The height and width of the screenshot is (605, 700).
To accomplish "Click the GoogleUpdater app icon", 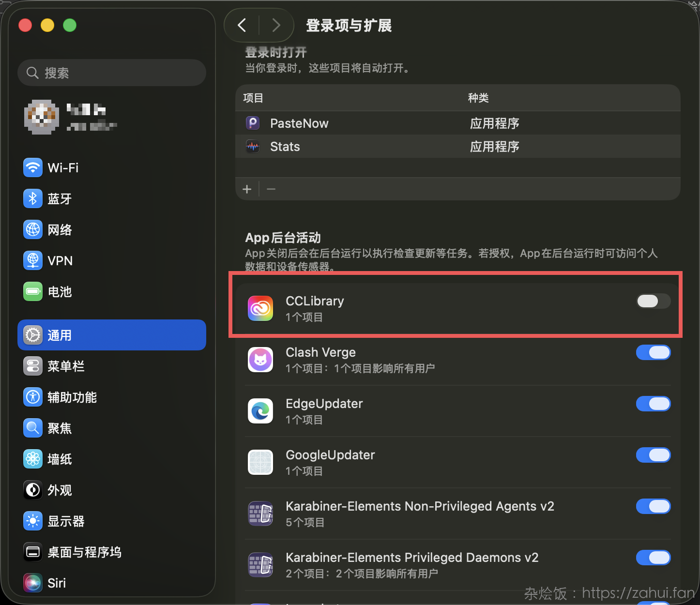I will coord(260,462).
